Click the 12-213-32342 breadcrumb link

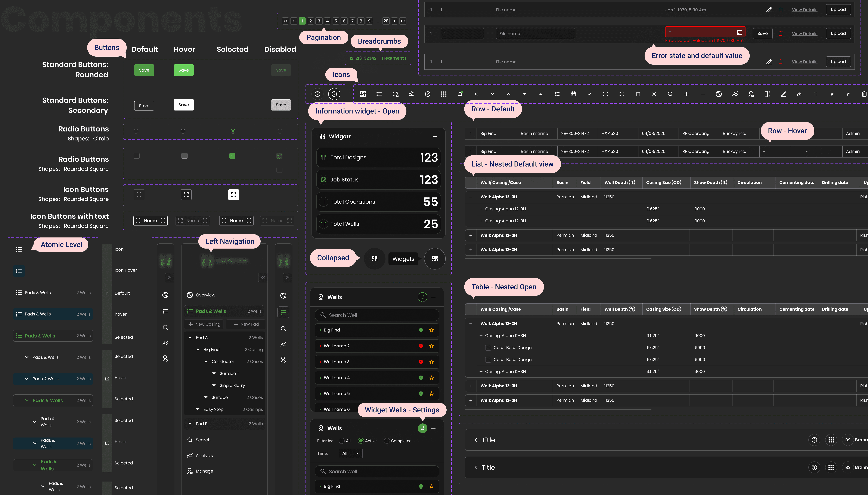363,58
